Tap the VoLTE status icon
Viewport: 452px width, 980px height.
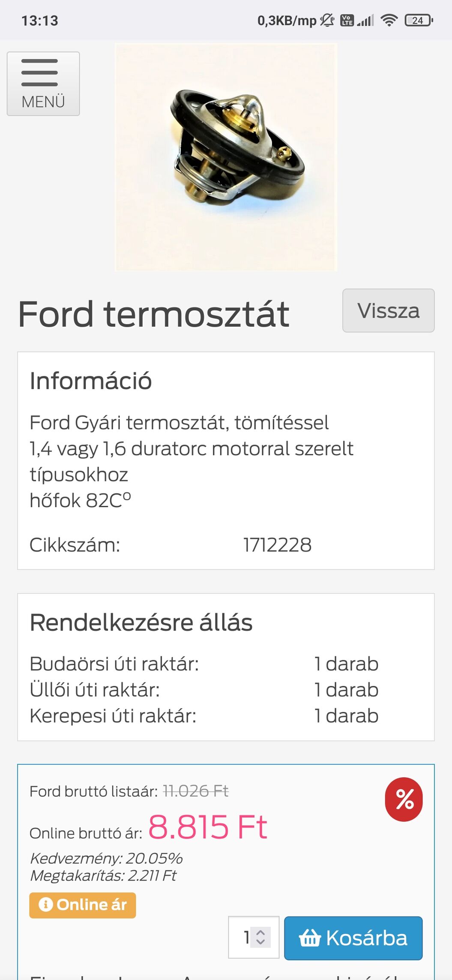(x=347, y=20)
